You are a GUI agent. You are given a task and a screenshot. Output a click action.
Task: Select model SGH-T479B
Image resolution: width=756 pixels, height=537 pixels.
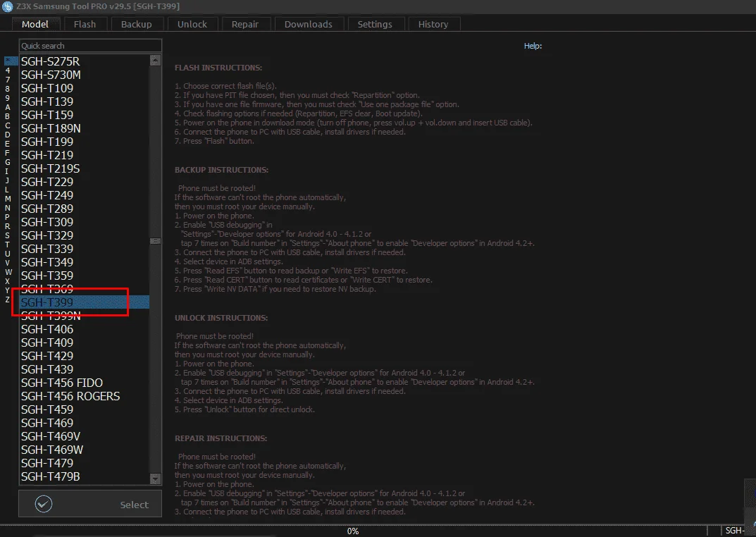[85, 476]
